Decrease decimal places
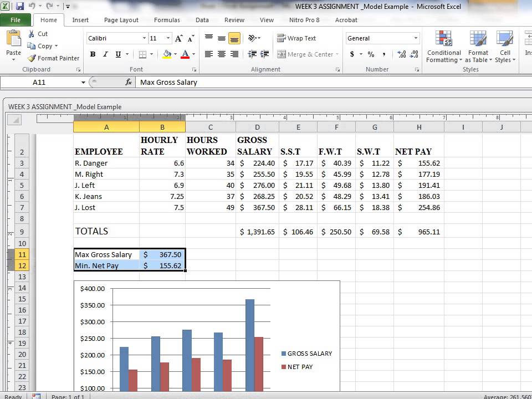 pos(415,54)
